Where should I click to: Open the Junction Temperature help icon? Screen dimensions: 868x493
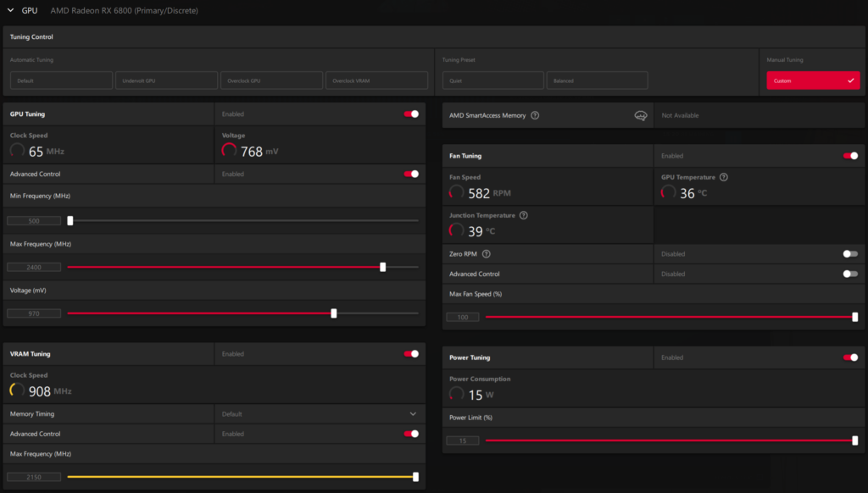coord(524,215)
